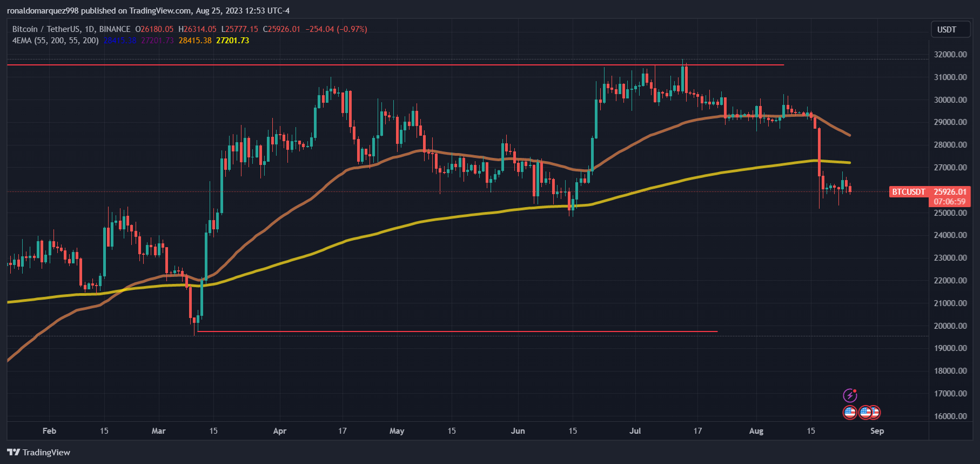Click the 31000.00 price axis label
Image resolution: width=980 pixels, height=464 pixels.
tap(950, 77)
